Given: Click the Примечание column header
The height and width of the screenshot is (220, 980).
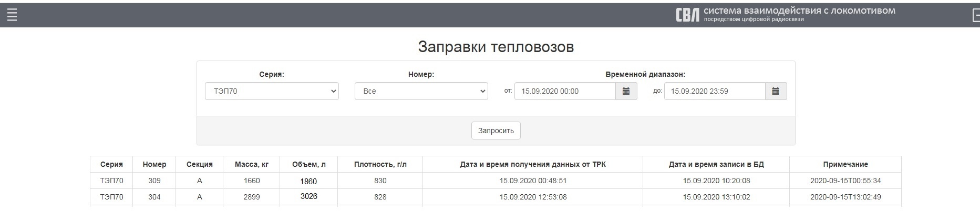Looking at the screenshot, I should click(x=845, y=164).
